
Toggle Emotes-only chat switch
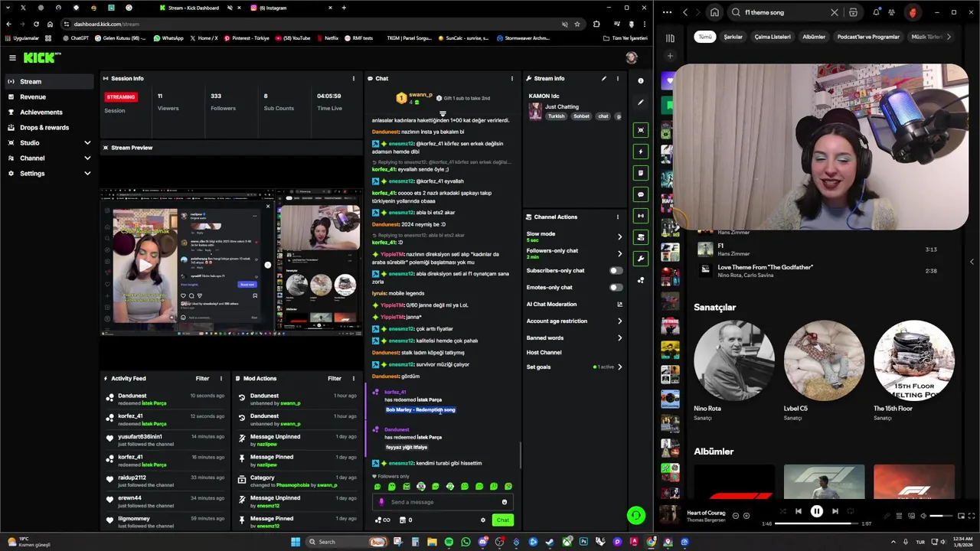(x=616, y=287)
